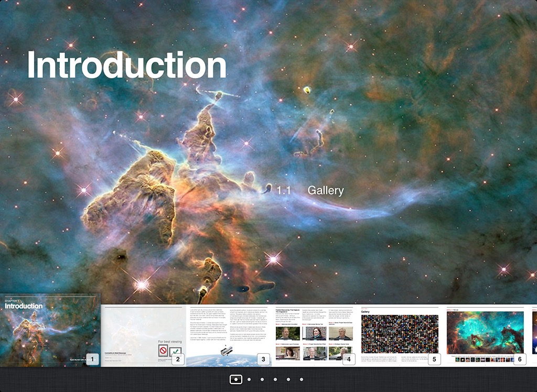
Task: Open page 3 thumbnail with satellite image
Action: [x=229, y=335]
